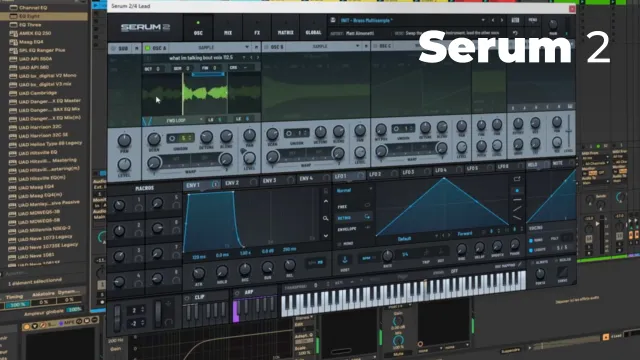Viewport: 640px width, 360px height.
Task: Select the LFO flat line draw tool
Action: pyautogui.click(x=517, y=200)
